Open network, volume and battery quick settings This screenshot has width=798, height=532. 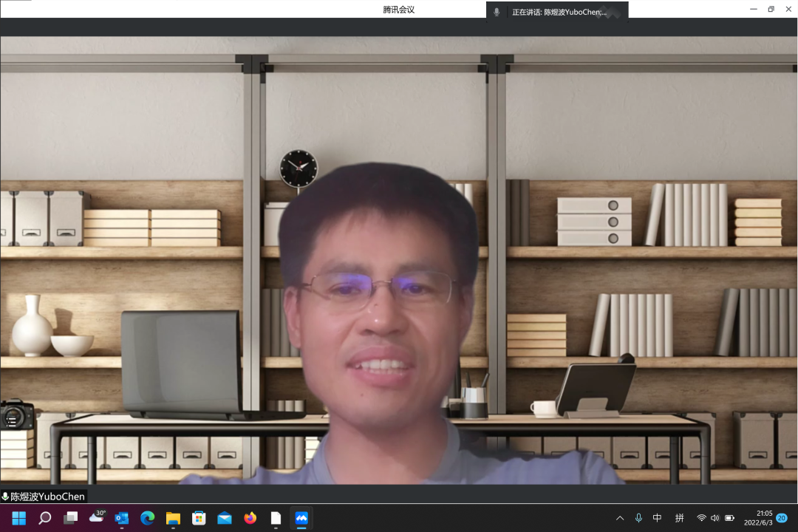point(715,518)
